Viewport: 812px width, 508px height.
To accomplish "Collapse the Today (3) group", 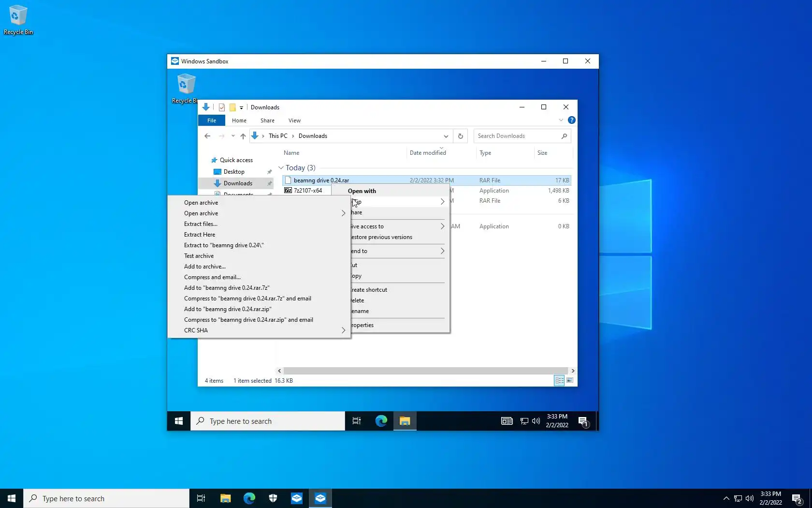I will point(281,168).
